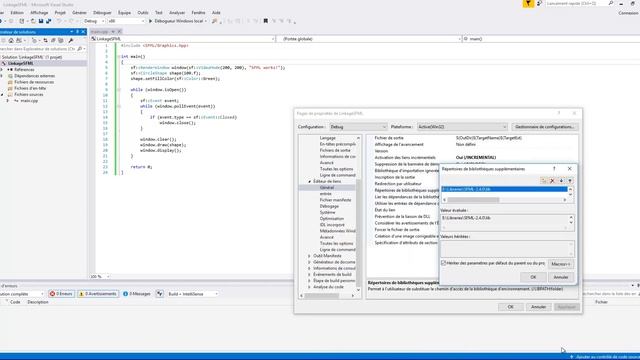Click the new line folder icon in library directories dialog
This screenshot has width=640, height=360.
click(544, 180)
